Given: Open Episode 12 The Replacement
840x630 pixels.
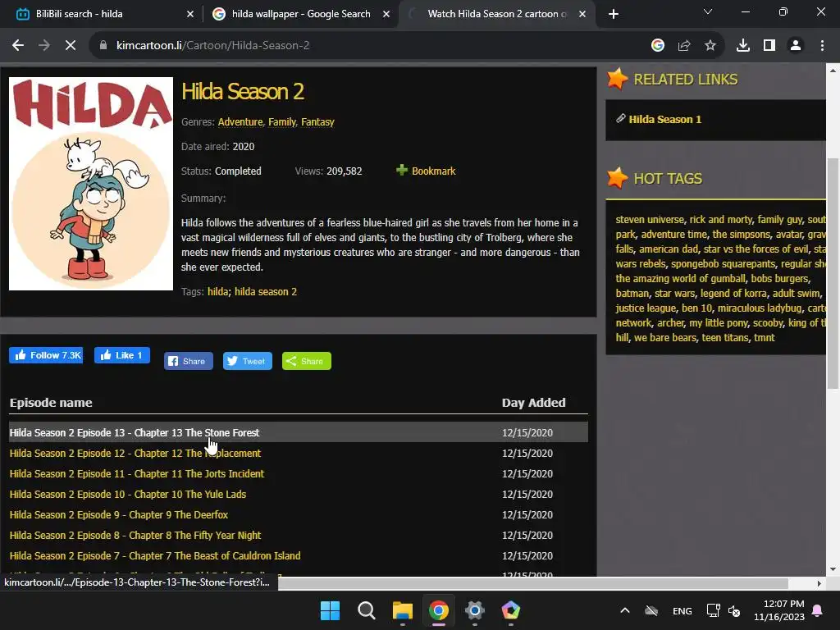Looking at the screenshot, I should pyautogui.click(x=135, y=453).
